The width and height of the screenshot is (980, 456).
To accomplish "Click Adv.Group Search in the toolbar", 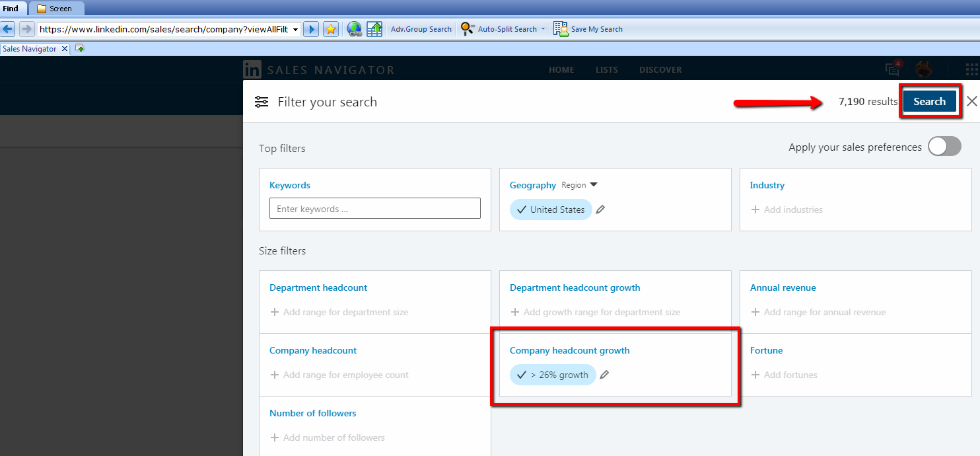I will coord(421,29).
